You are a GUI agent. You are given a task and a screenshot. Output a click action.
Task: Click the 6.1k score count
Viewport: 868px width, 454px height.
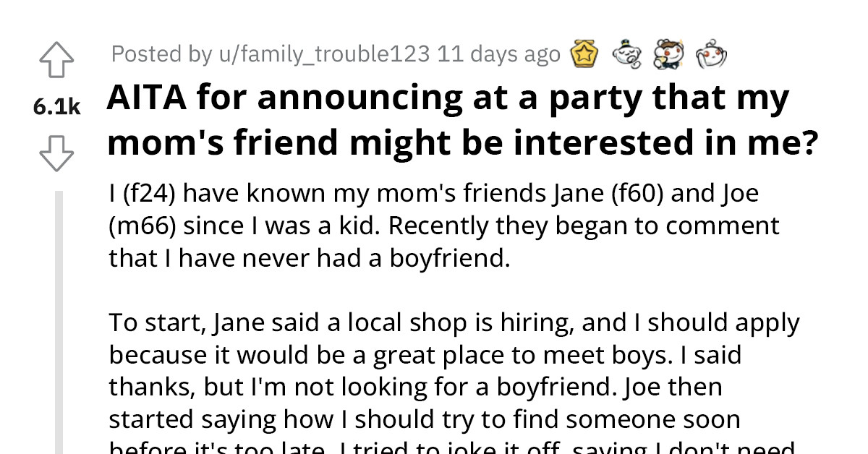56,106
